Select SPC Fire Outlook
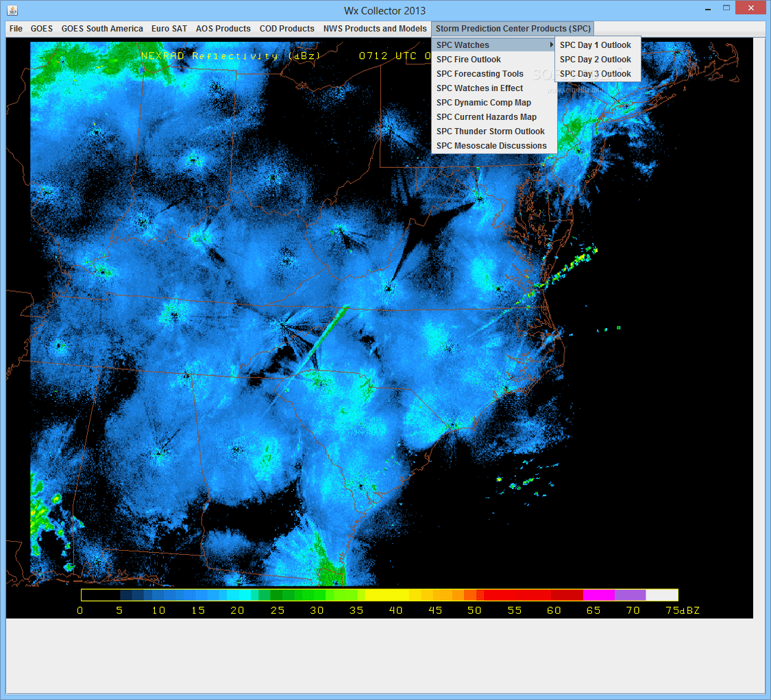 tap(493, 60)
